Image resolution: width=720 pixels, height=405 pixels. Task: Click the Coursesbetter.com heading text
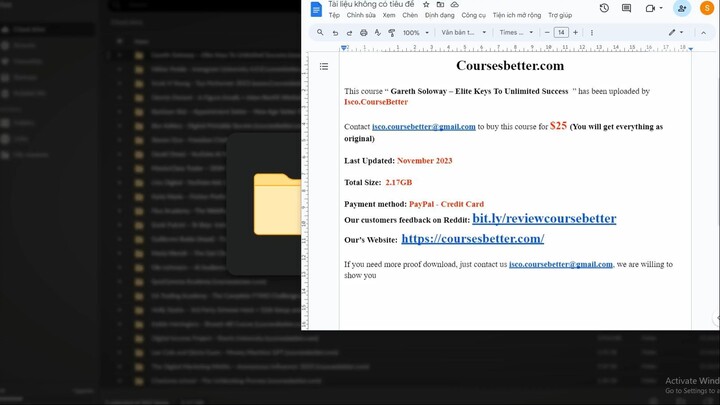510,66
